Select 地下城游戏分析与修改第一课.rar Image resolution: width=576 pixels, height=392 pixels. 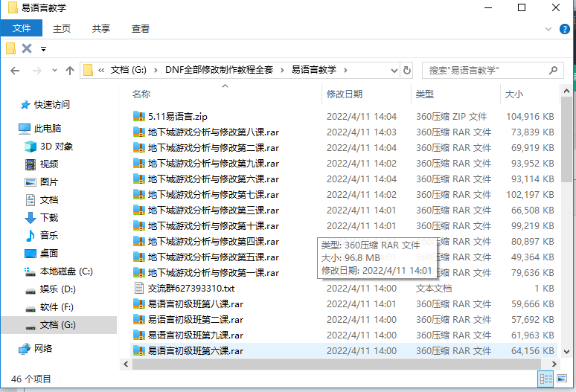(213, 273)
